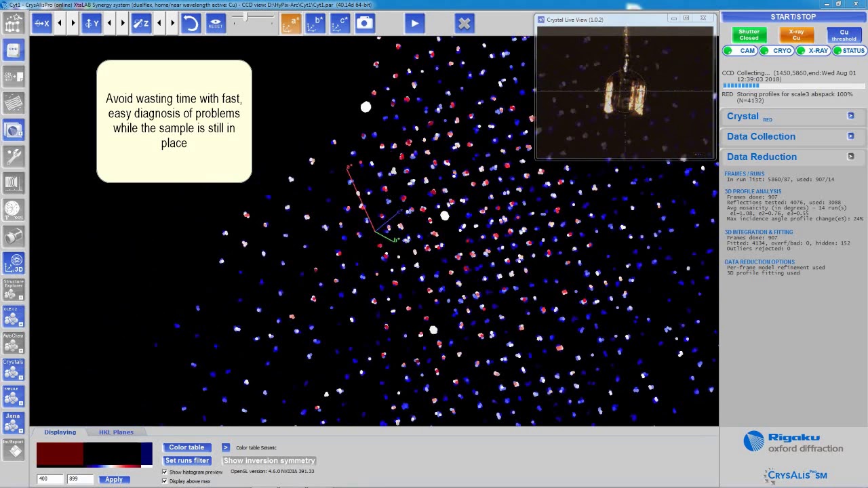Click the rotate around Y axis icon
The width and height of the screenshot is (868, 488).
click(92, 24)
